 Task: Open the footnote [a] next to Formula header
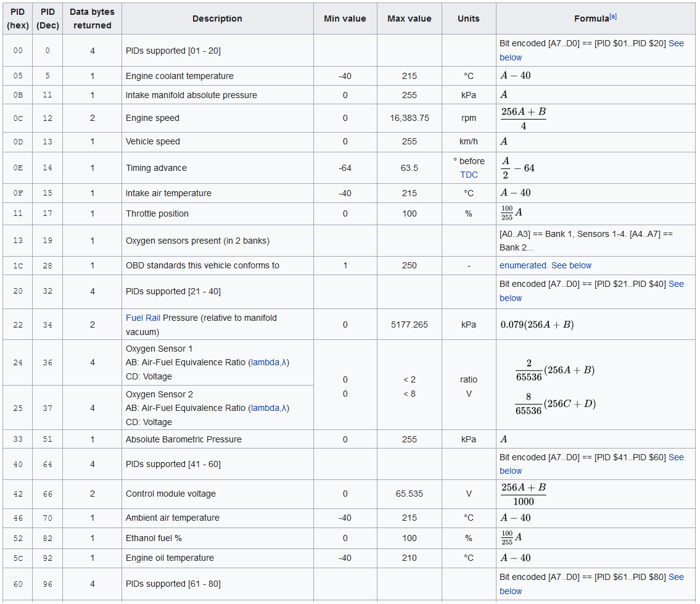614,17
